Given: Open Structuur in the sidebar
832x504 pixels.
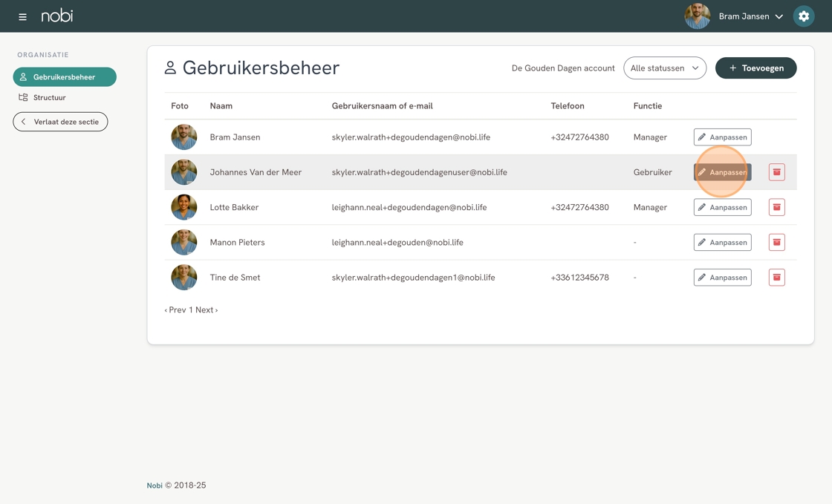Looking at the screenshot, I should [49, 97].
